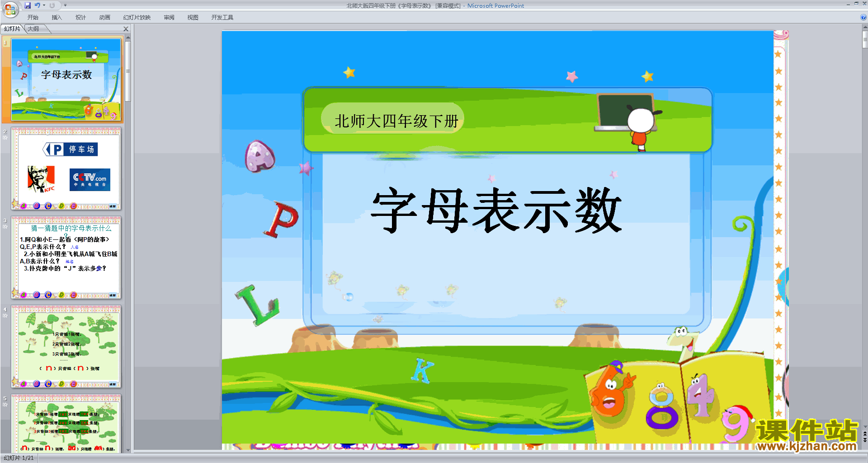Select slide 4 thumbnail with frogs

click(66, 346)
